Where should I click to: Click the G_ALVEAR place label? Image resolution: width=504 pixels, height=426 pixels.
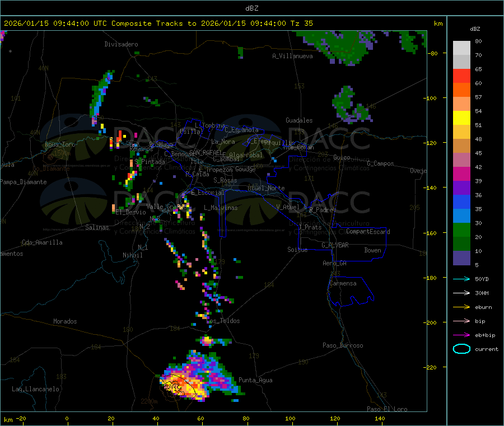(x=335, y=245)
